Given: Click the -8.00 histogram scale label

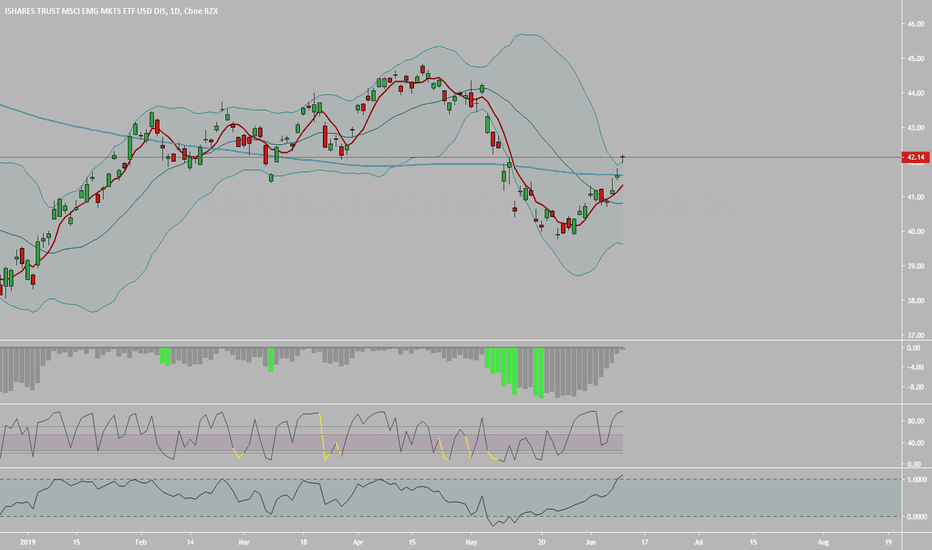Looking at the screenshot, I should pyautogui.click(x=915, y=387).
